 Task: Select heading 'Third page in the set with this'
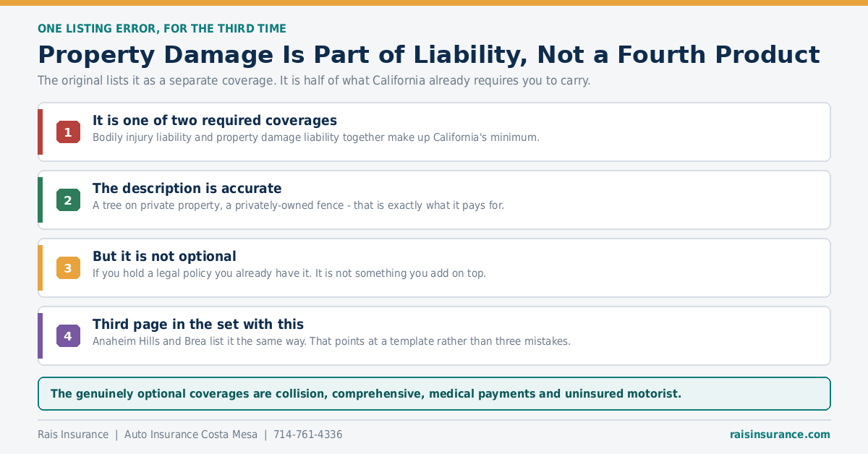click(x=198, y=325)
